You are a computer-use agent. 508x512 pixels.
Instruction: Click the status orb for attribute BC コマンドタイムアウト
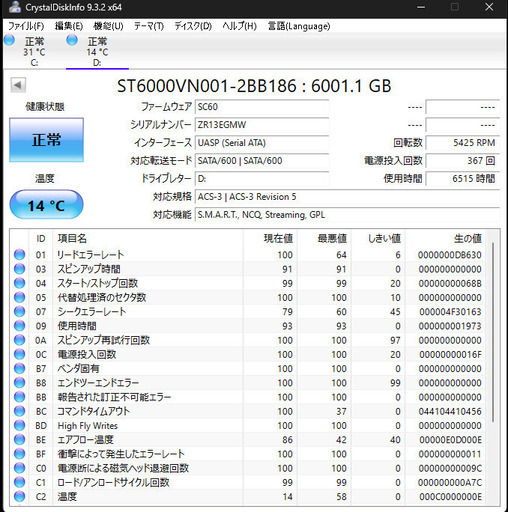point(20,411)
